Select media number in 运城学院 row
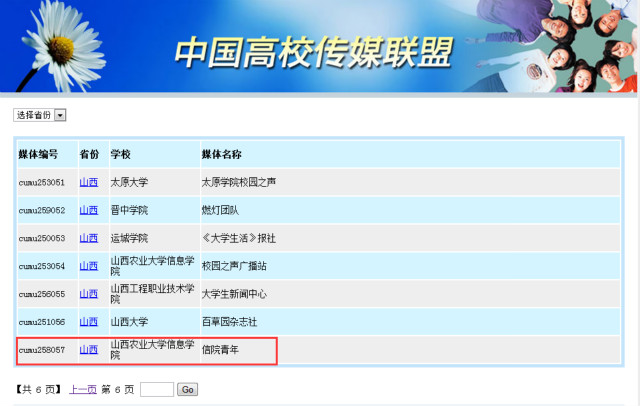 pyautogui.click(x=42, y=238)
